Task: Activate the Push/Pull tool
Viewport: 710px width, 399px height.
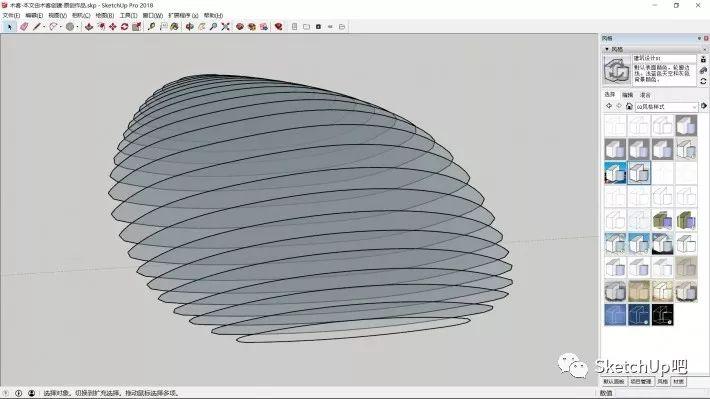Action: [x=89, y=27]
